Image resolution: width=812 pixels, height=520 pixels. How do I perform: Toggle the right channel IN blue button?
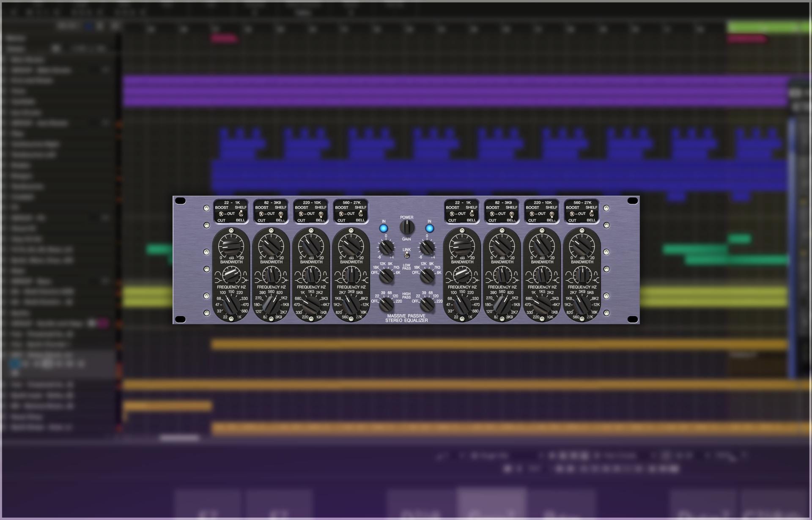[429, 228]
